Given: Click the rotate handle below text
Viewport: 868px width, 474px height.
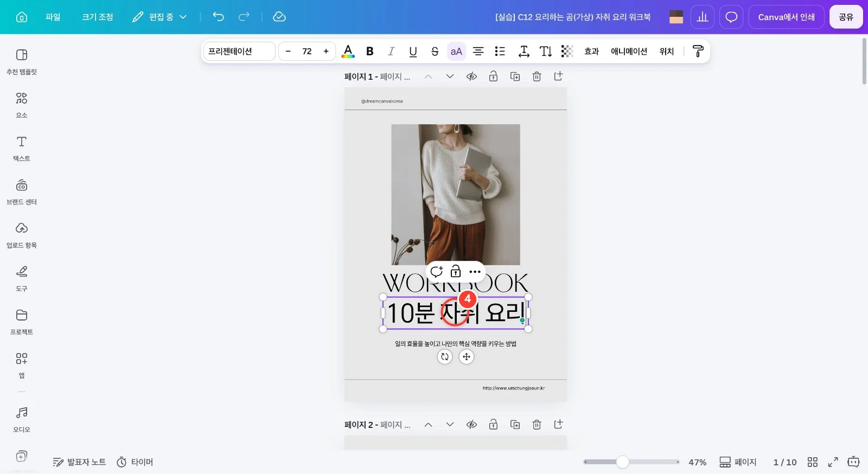Looking at the screenshot, I should [445, 357].
